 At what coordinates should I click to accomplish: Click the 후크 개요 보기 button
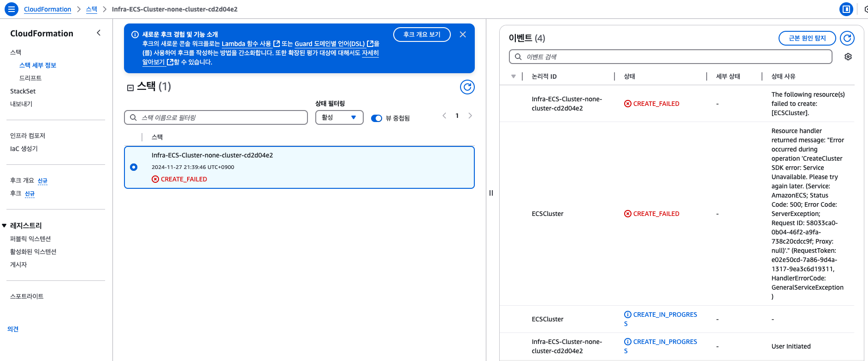tap(422, 35)
